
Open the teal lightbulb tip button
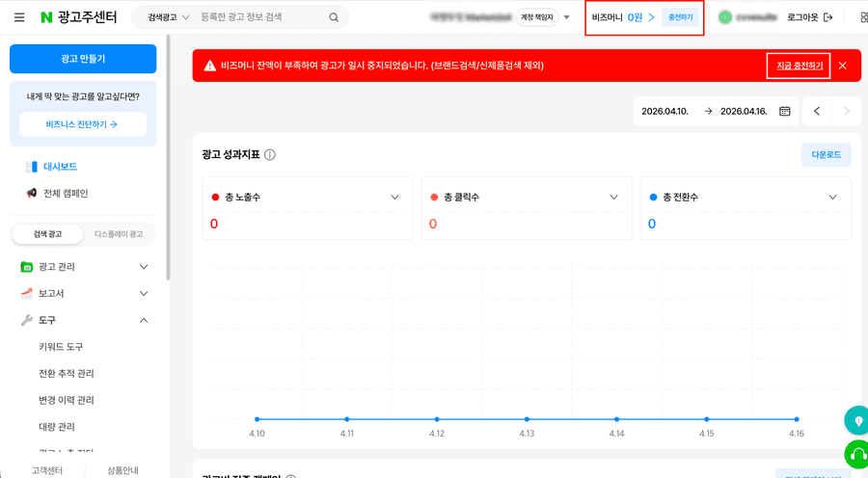coord(856,420)
